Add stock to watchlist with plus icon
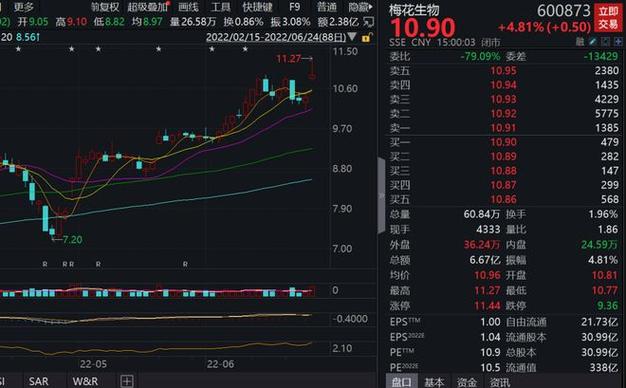Screen dimensions: 626x388 pyautogui.click(x=618, y=42)
